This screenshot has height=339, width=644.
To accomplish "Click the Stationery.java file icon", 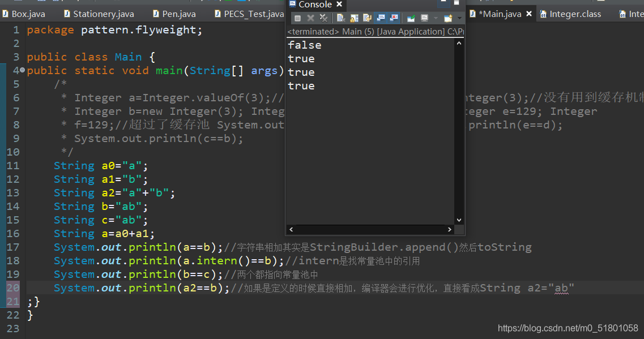I will point(67,14).
